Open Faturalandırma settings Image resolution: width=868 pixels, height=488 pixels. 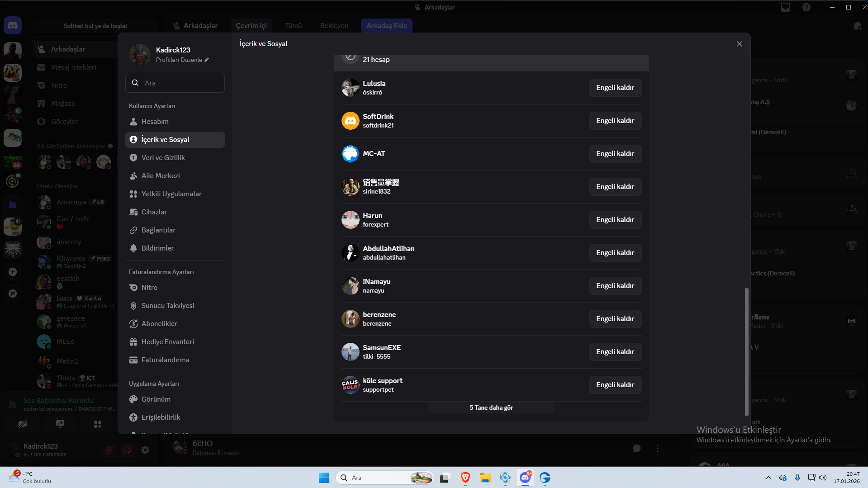(x=175, y=360)
